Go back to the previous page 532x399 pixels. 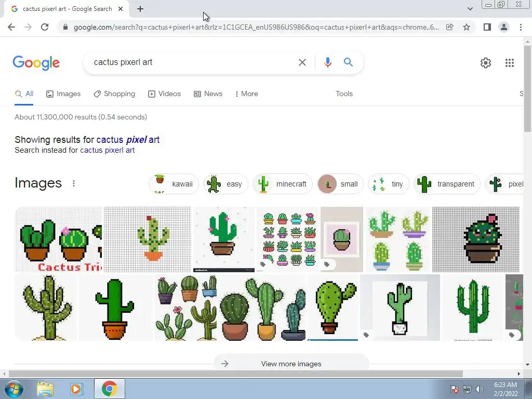[x=11, y=27]
